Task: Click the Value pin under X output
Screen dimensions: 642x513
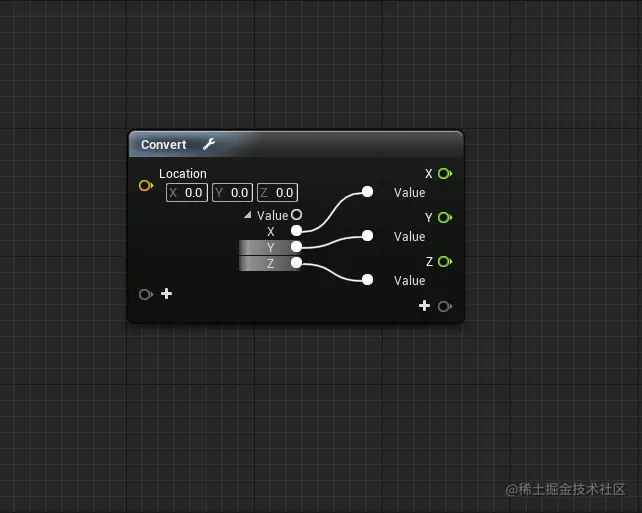Action: click(x=368, y=192)
